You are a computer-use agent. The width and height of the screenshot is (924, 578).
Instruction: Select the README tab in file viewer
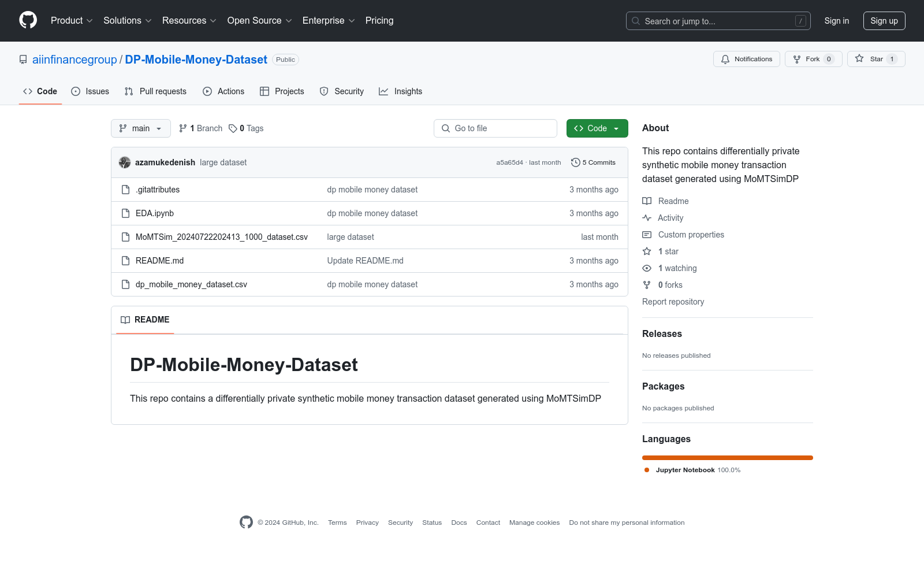(145, 320)
